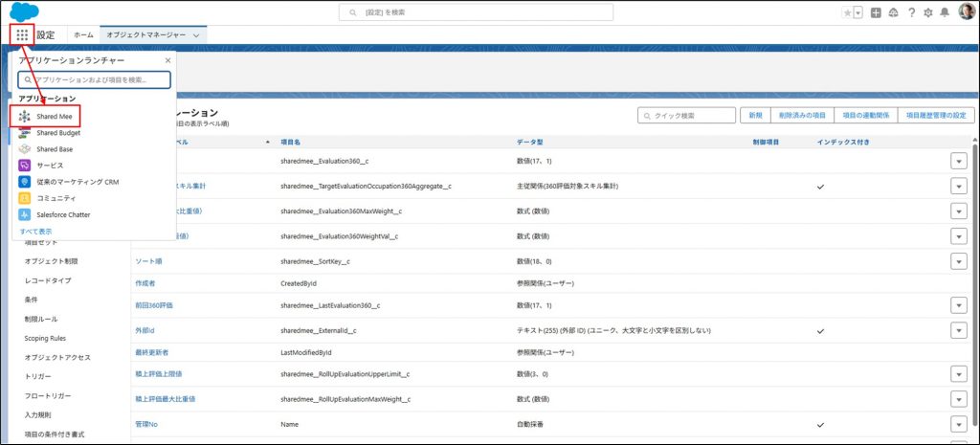Click the favorites star icon
This screenshot has width=980, height=445.
846,12
